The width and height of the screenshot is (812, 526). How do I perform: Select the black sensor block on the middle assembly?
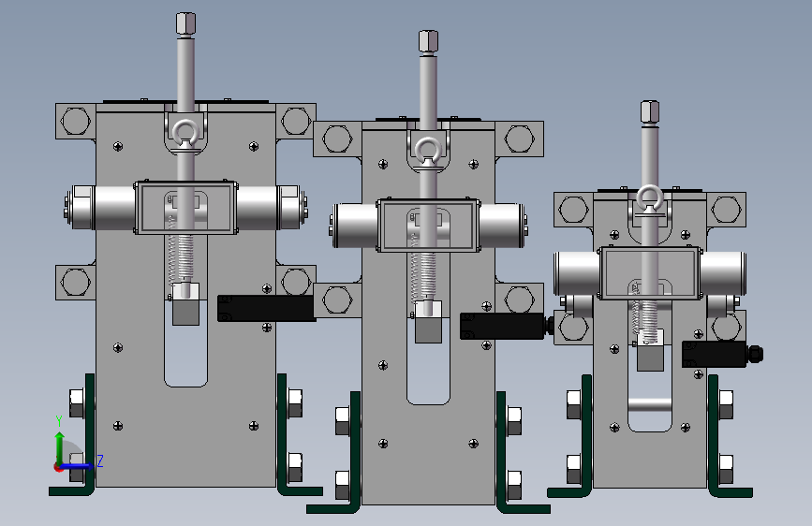(x=502, y=326)
